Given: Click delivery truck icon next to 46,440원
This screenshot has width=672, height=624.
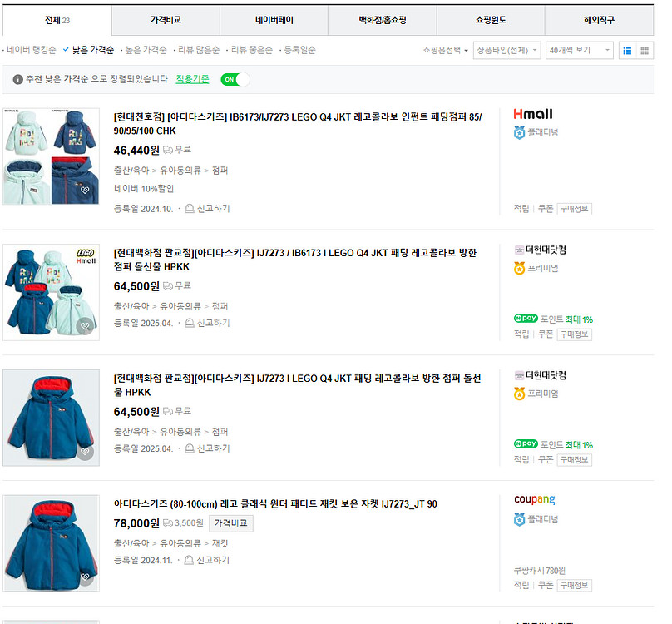Looking at the screenshot, I should (168, 150).
